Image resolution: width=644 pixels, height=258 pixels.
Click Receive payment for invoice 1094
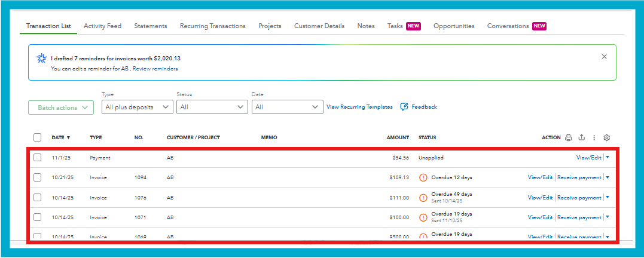pyautogui.click(x=579, y=177)
